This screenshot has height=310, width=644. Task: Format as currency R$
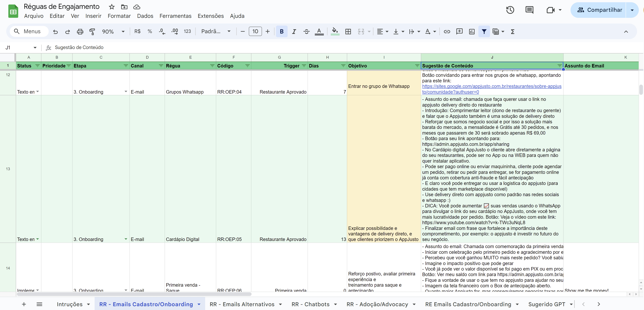pos(137,31)
